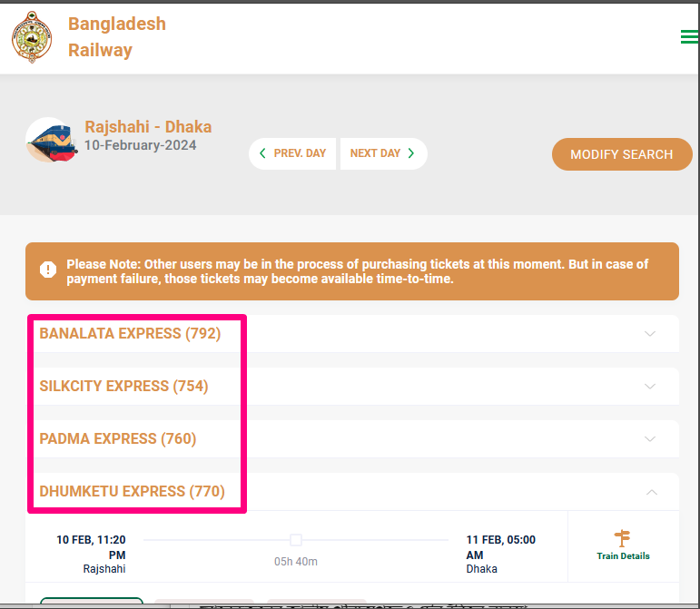Click the right arrow beside NEXT DAY

pos(411,153)
